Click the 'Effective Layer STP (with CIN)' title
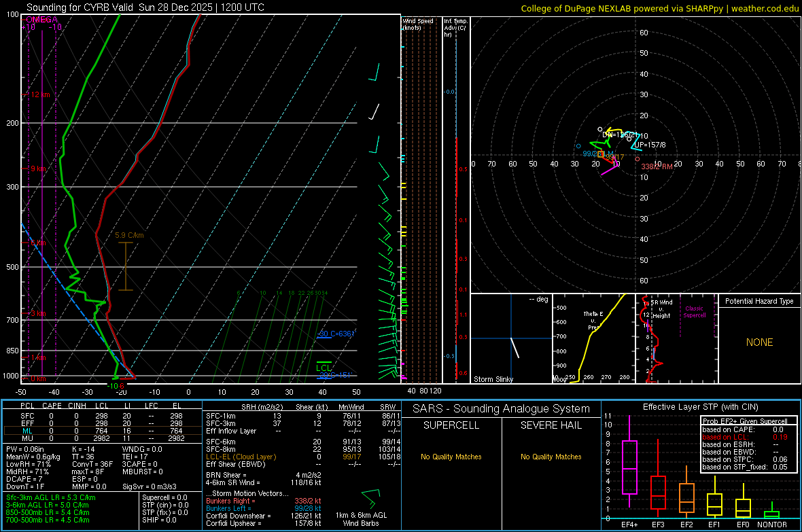This screenshot has height=532, width=802. coord(700,407)
